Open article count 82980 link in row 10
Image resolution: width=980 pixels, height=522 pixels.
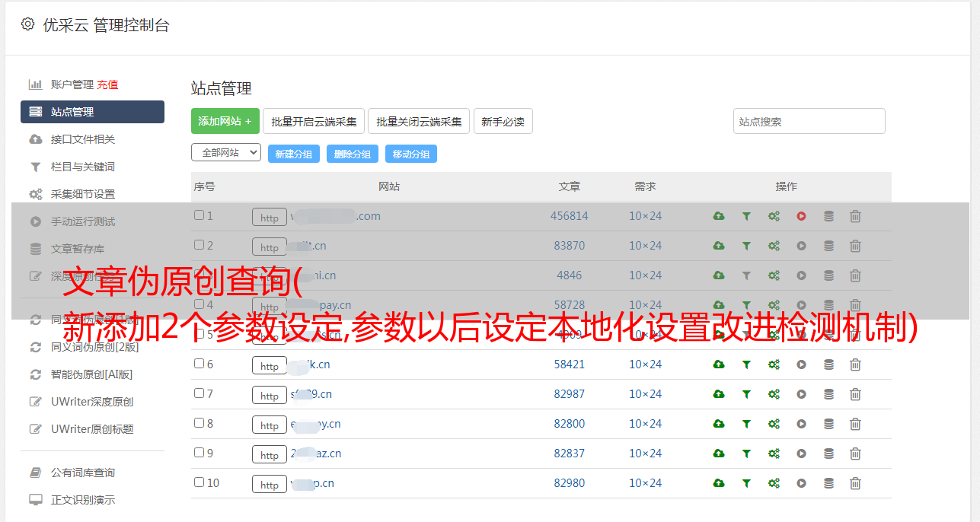pos(569,483)
